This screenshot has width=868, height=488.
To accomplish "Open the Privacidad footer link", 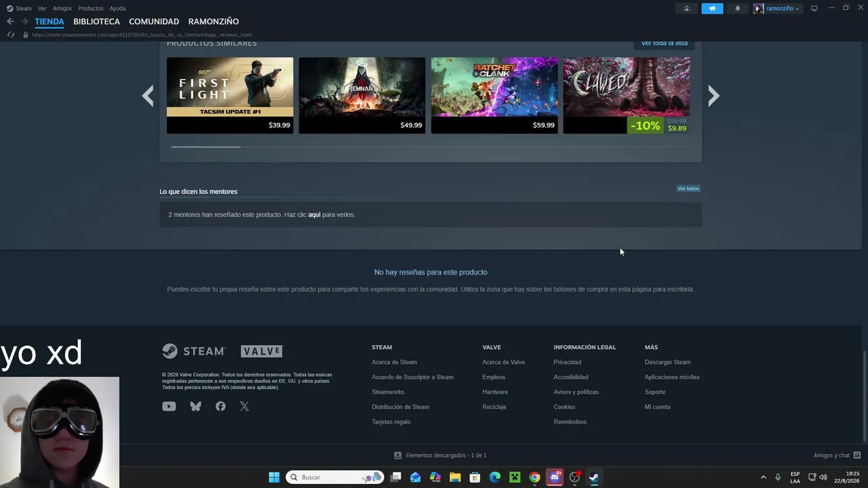I will 567,362.
